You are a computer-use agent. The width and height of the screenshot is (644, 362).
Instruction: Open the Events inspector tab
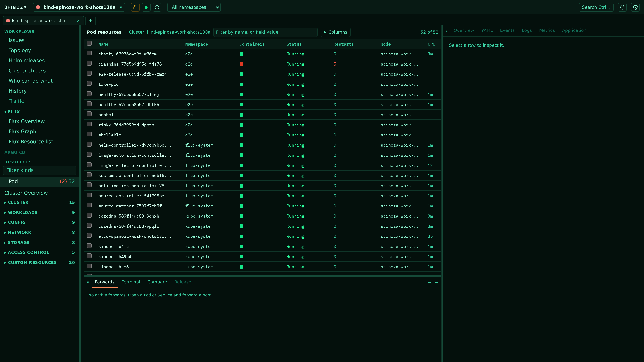pyautogui.click(x=507, y=31)
